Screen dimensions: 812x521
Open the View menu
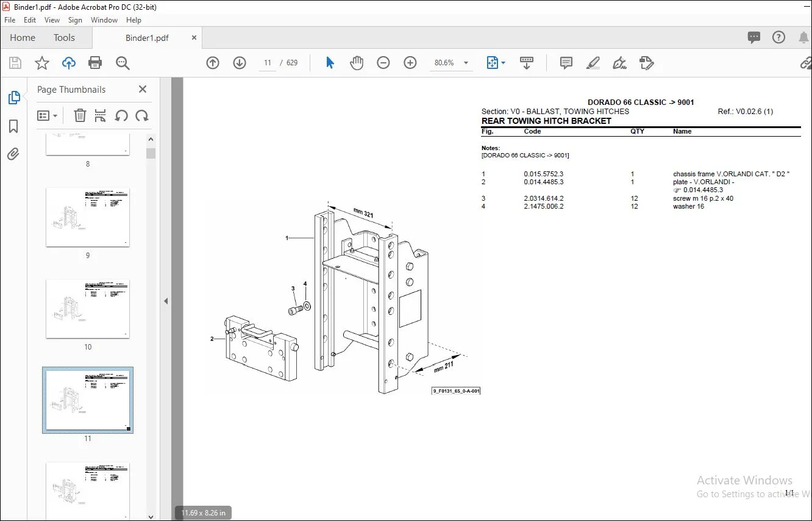pyautogui.click(x=52, y=20)
